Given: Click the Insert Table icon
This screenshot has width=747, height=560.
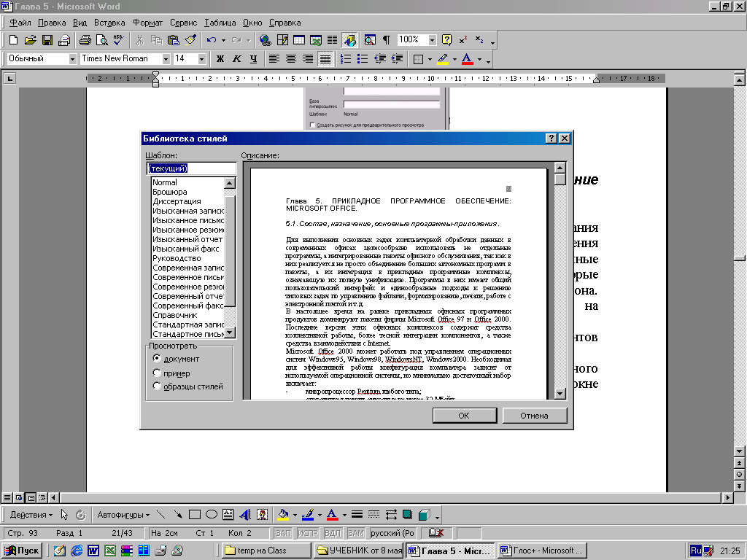Looking at the screenshot, I should [x=299, y=40].
